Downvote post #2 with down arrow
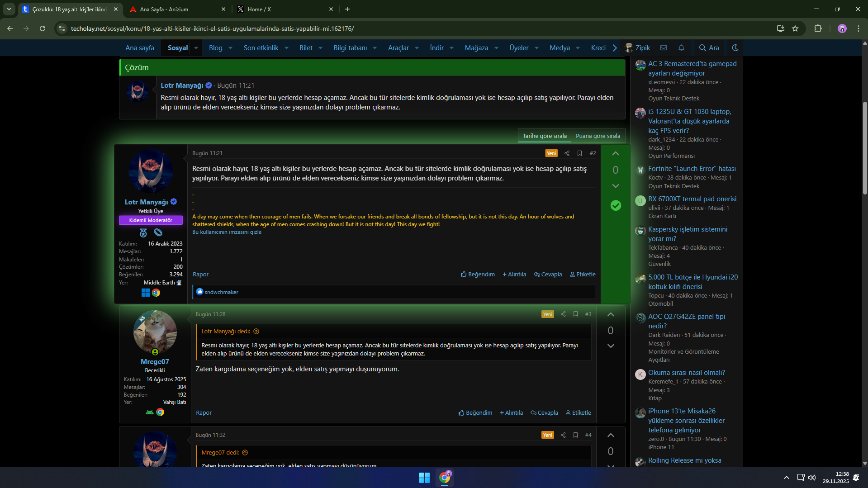This screenshot has width=868, height=488. click(x=615, y=186)
